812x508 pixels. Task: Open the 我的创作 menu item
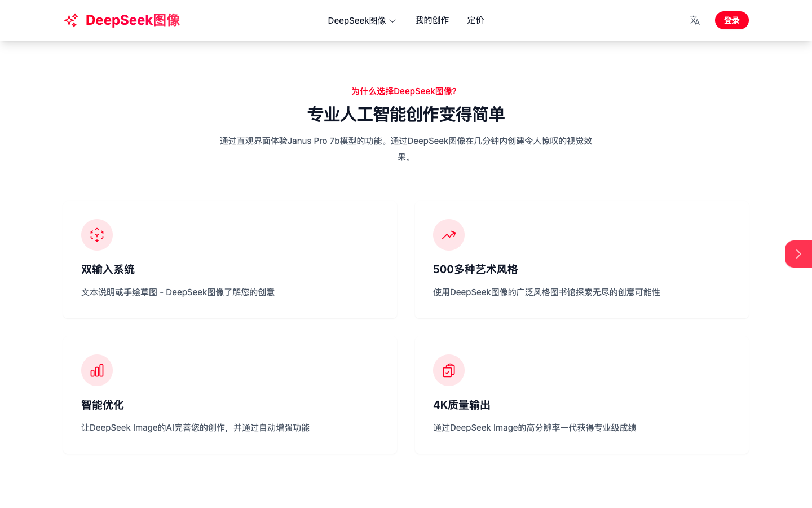coord(432,20)
